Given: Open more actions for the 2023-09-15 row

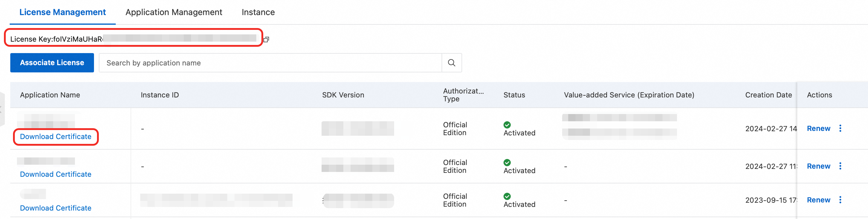Looking at the screenshot, I should tap(840, 200).
